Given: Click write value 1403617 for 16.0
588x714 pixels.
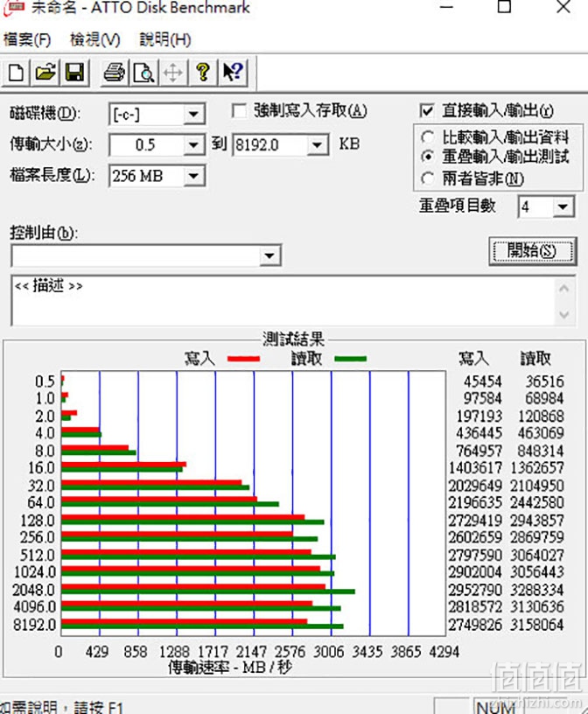Looking at the screenshot, I should pyautogui.click(x=475, y=467).
